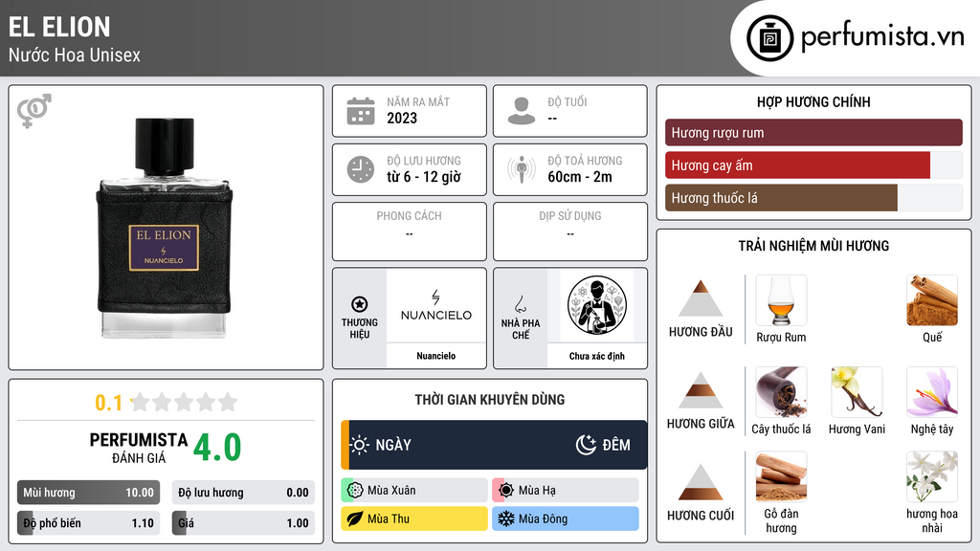The image size is (980, 551).
Task: Click the Trải nghiệm mùi hương heading
Action: point(813,246)
